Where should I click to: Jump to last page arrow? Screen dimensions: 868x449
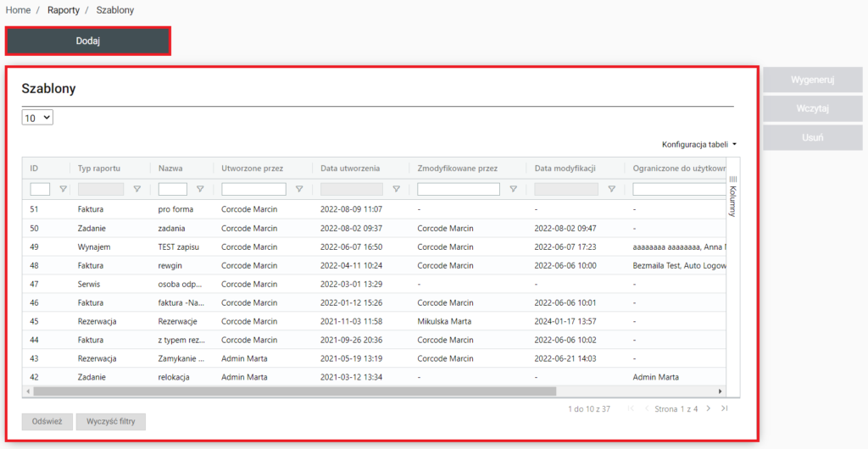(x=724, y=409)
